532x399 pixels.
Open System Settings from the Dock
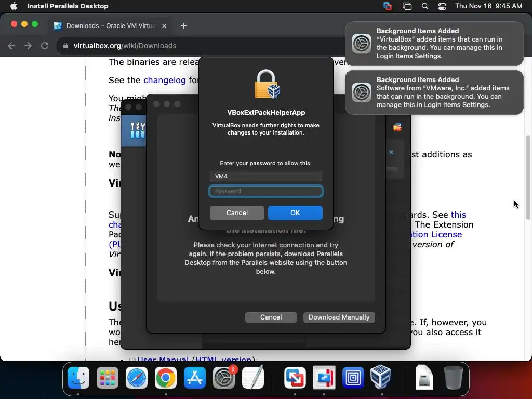(x=224, y=378)
